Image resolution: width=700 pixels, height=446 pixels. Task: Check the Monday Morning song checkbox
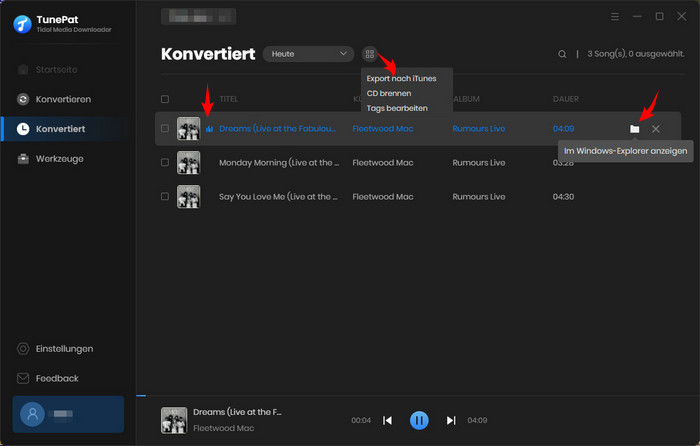point(165,163)
